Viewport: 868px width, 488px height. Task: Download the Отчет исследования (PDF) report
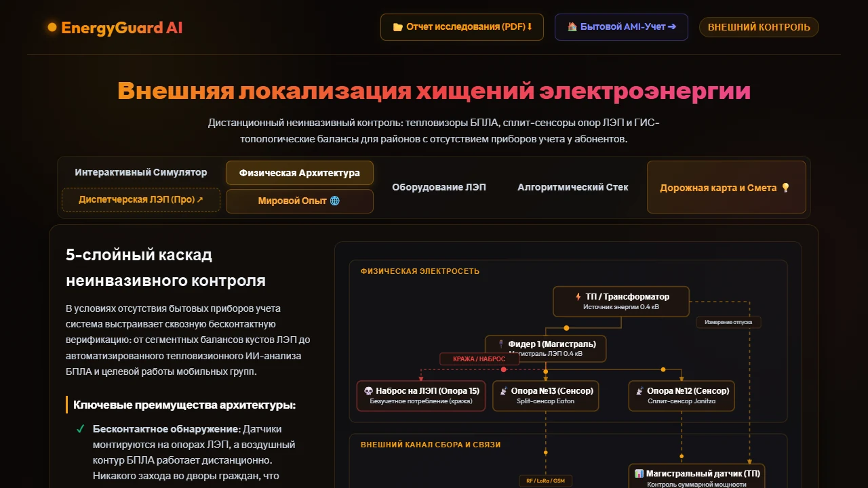click(x=462, y=27)
